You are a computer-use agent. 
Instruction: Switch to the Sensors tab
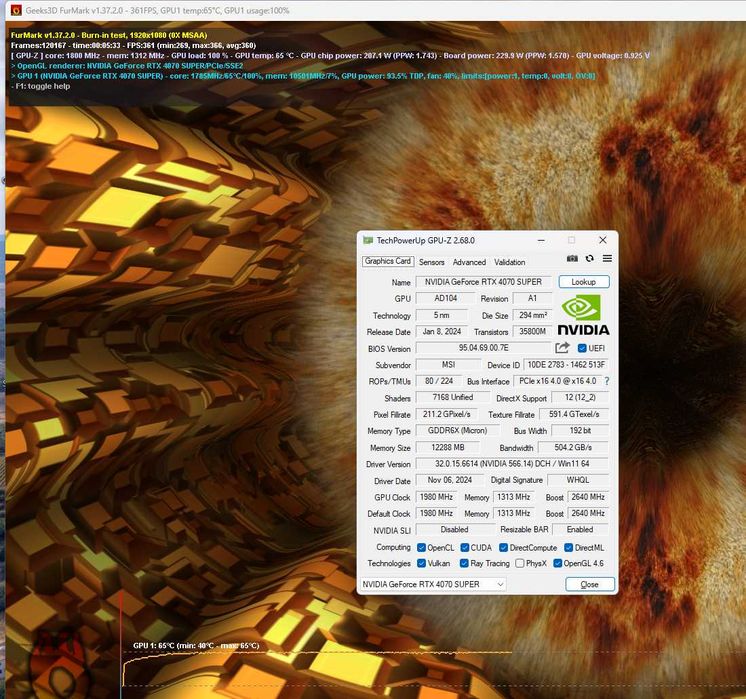pyautogui.click(x=432, y=262)
